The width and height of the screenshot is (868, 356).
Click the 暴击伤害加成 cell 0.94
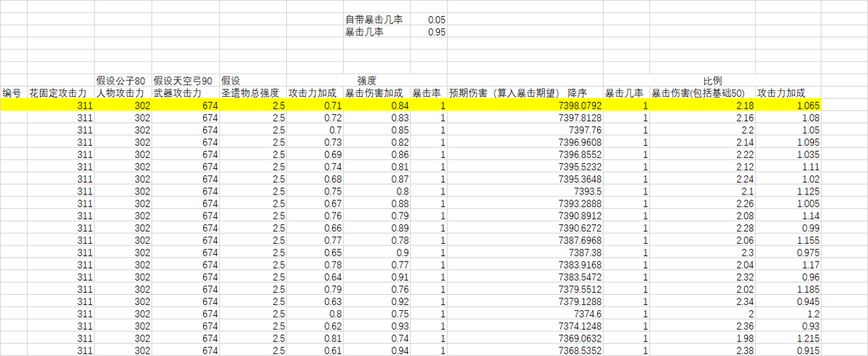click(x=377, y=349)
